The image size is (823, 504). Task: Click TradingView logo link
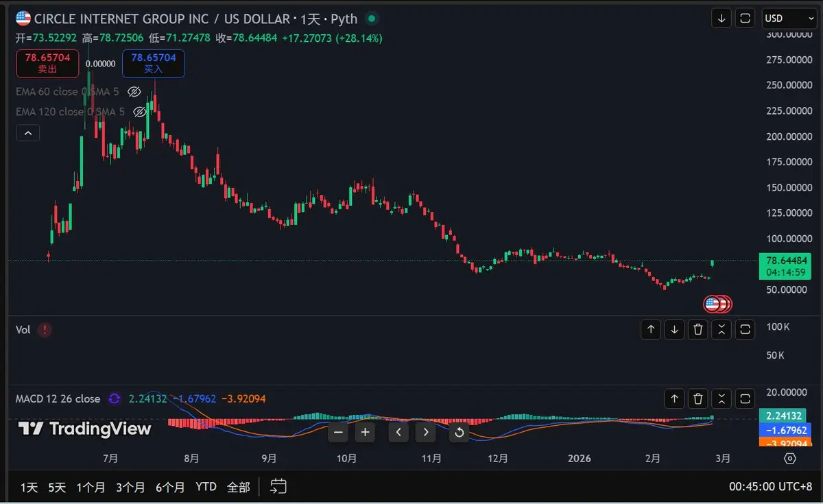[x=84, y=429]
